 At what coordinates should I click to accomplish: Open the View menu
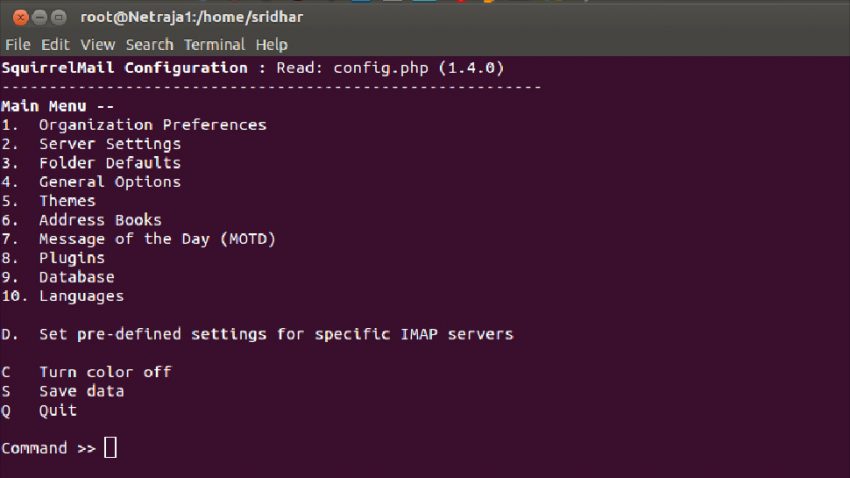point(98,44)
